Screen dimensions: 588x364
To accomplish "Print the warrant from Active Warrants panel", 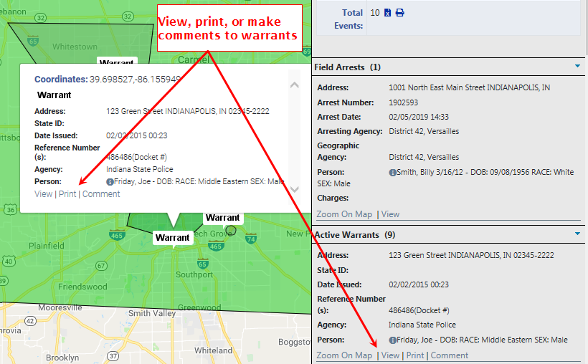I will coord(415,355).
